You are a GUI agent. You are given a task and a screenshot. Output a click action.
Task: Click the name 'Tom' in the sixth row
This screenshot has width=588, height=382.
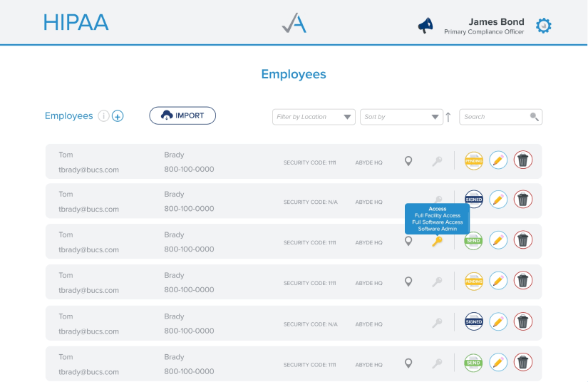66,357
